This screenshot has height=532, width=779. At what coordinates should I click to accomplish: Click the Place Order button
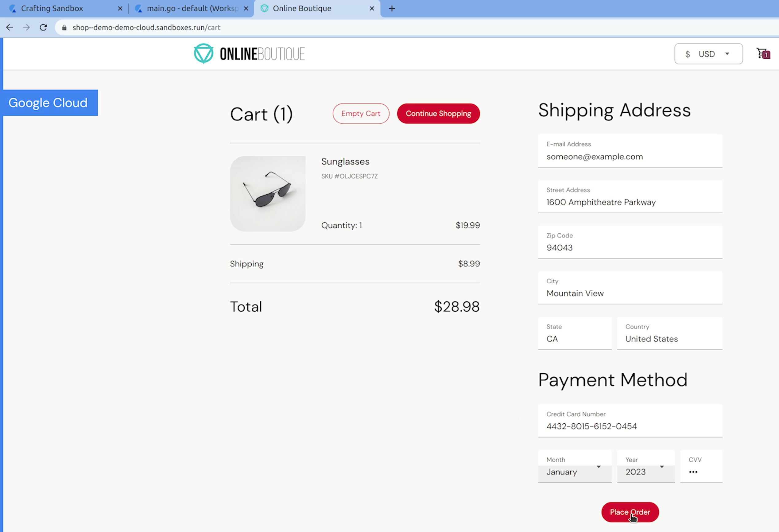[x=630, y=511]
